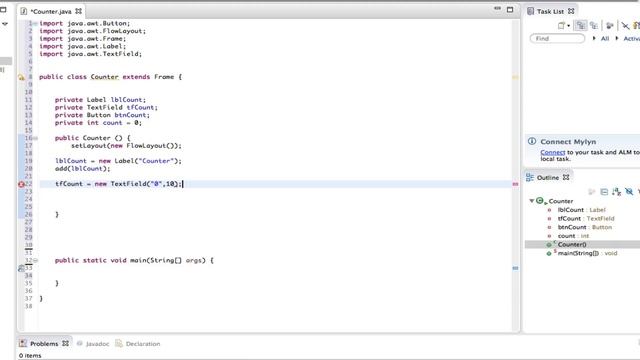
Task: Toggle Scheduled presentation in Task List
Action: (594, 26)
